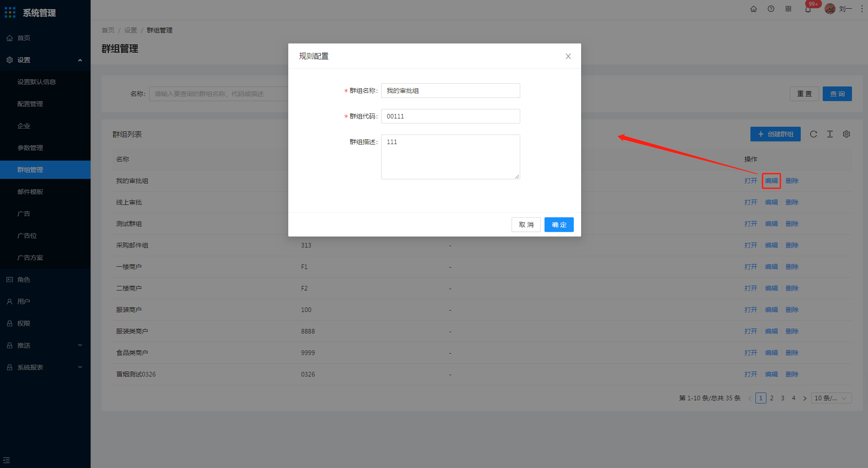Click 设置 breadcrumb link
868x468 pixels.
[130, 30]
